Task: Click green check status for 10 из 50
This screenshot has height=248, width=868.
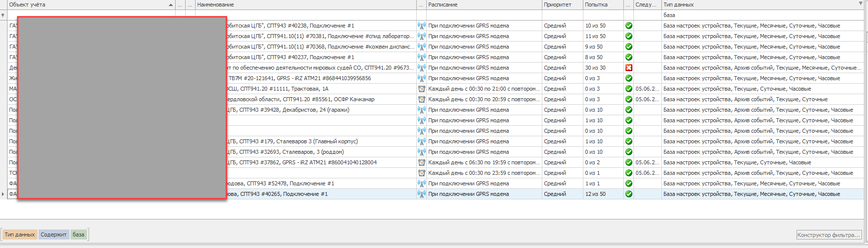Action: pyautogui.click(x=629, y=26)
